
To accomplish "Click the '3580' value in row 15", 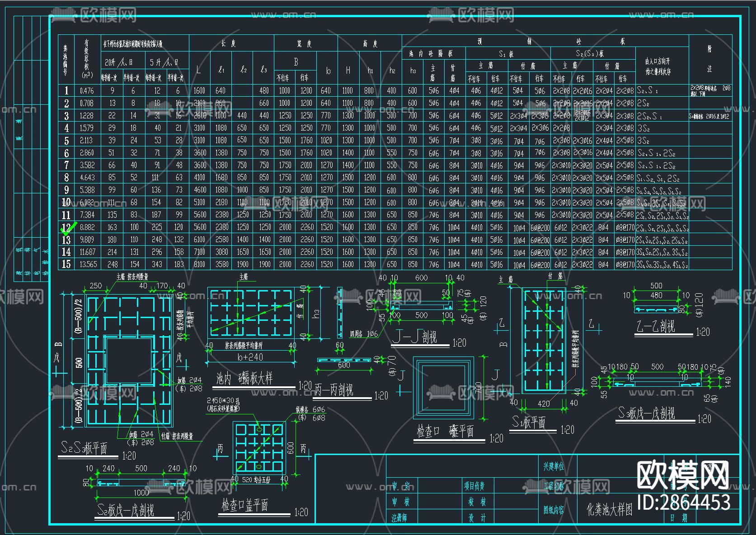I will 221,264.
